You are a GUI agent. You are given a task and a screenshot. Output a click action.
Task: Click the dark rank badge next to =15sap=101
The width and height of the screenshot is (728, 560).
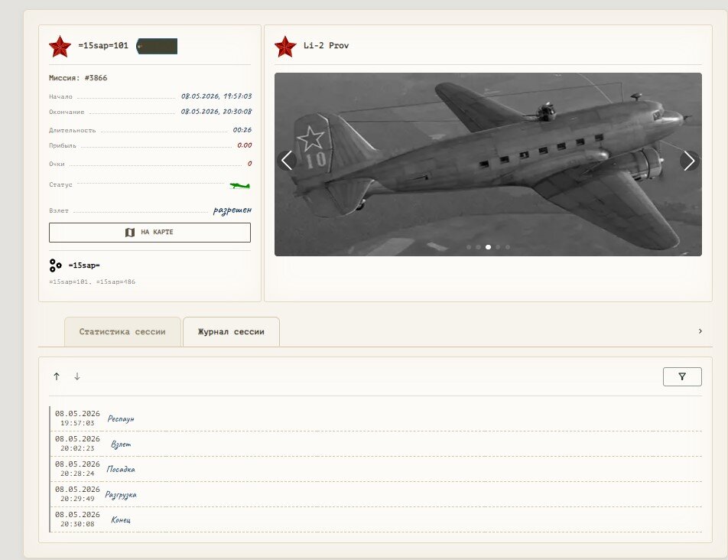[x=157, y=46]
